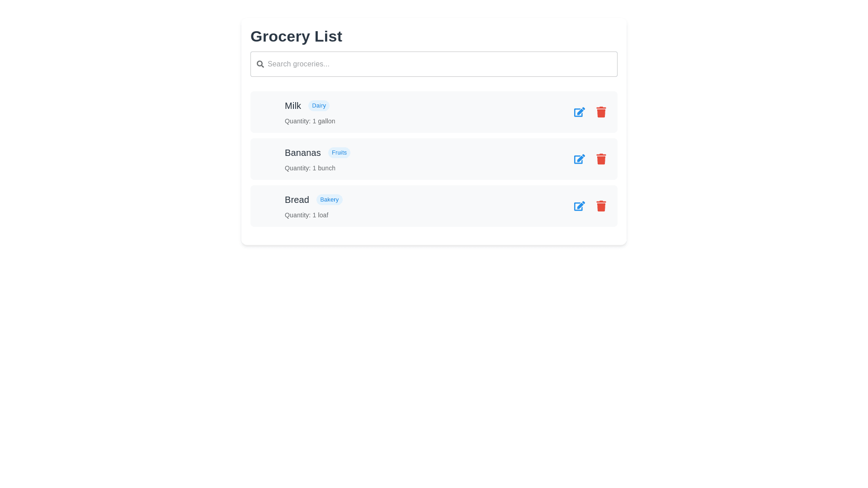This screenshot has width=868, height=488.
Task: Click the Milk item name
Action: point(293,106)
